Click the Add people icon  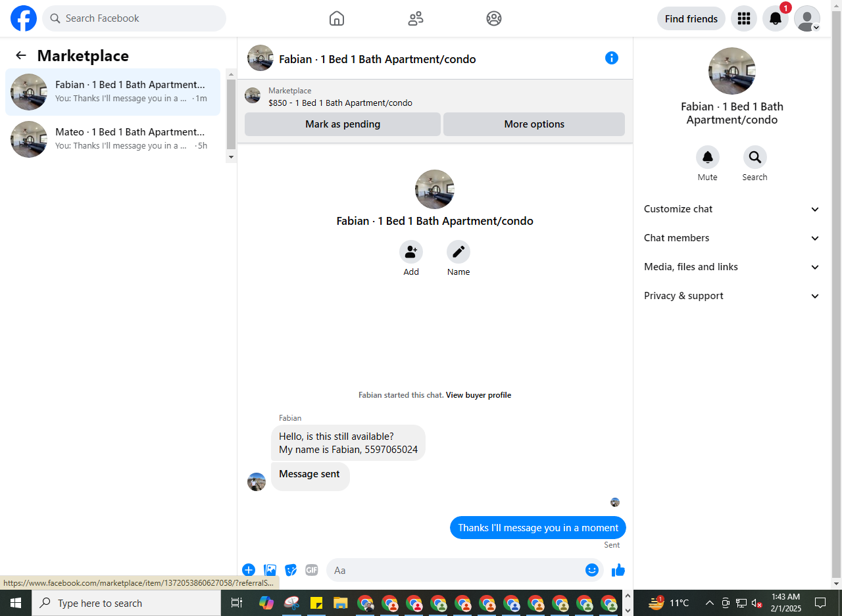[x=411, y=252]
